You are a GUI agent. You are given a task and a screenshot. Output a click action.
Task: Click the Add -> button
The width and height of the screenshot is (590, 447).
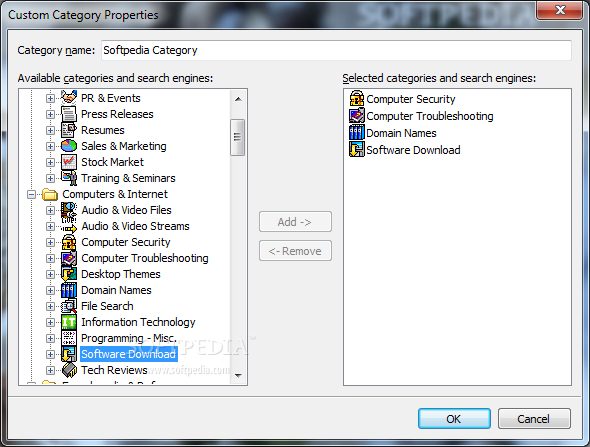(x=295, y=222)
